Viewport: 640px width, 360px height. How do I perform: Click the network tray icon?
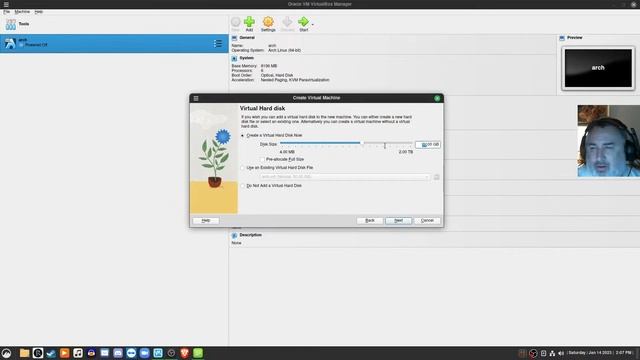[552, 353]
